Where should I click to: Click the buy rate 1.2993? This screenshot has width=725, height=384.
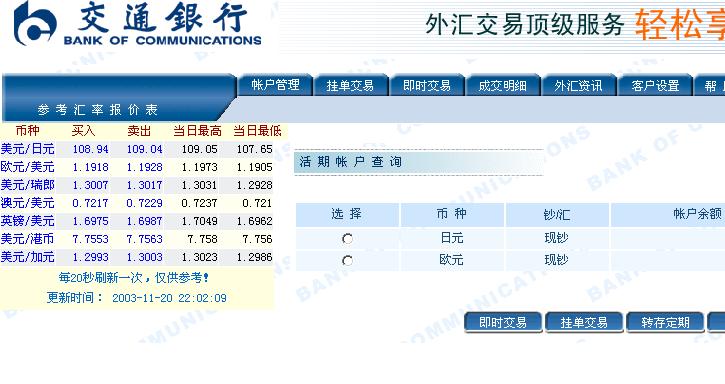point(91,257)
